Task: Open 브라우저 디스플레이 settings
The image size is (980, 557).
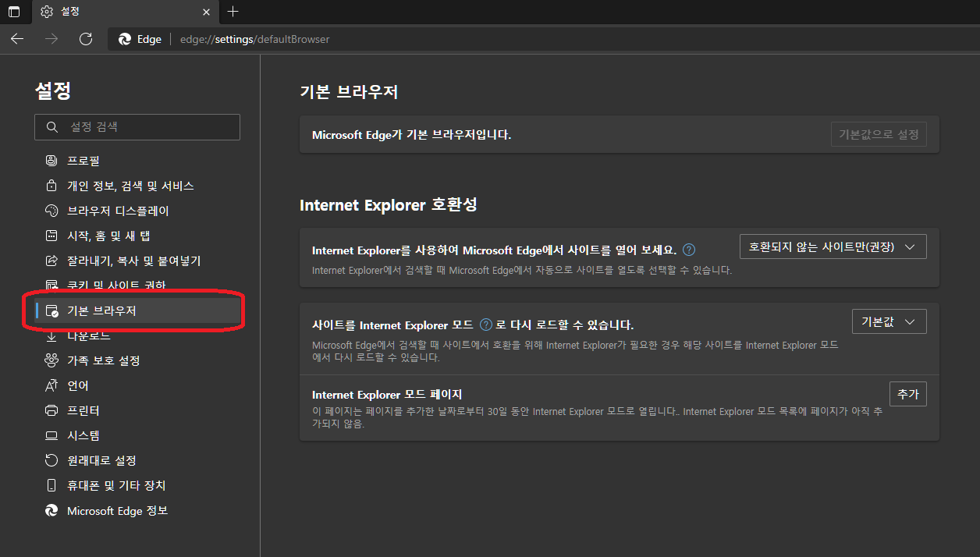Action: coord(118,211)
